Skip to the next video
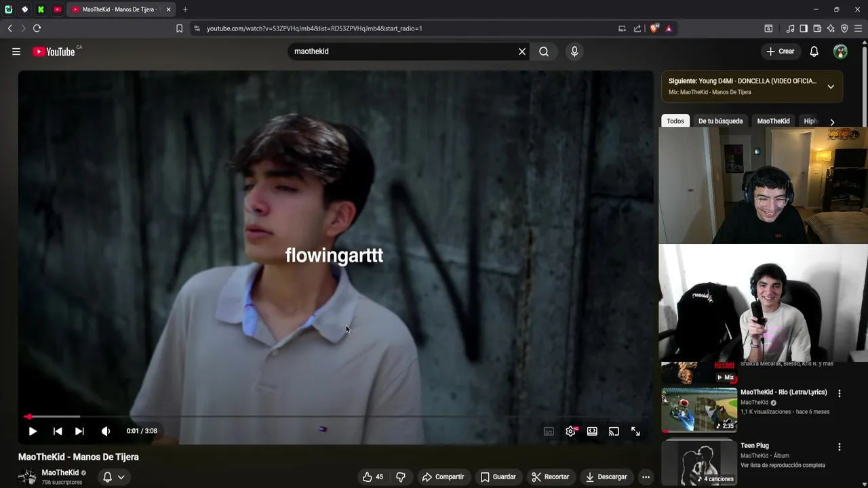Screen dimensions: 868x488 pos(79,431)
